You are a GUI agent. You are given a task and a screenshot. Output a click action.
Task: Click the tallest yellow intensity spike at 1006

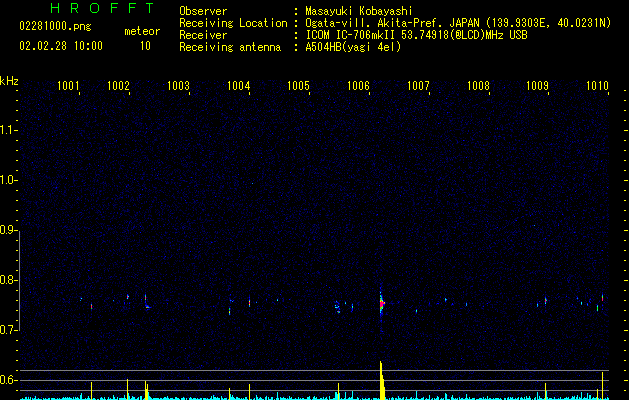381,380
